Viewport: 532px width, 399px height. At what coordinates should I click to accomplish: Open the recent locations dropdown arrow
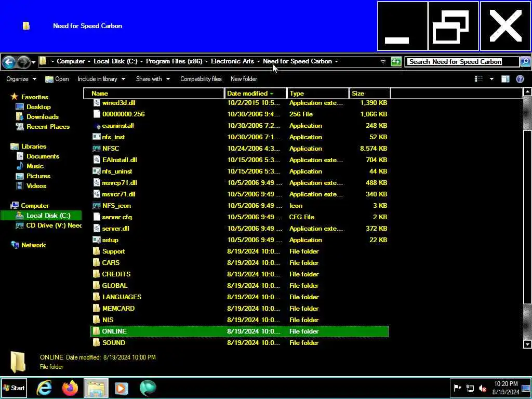click(33, 62)
